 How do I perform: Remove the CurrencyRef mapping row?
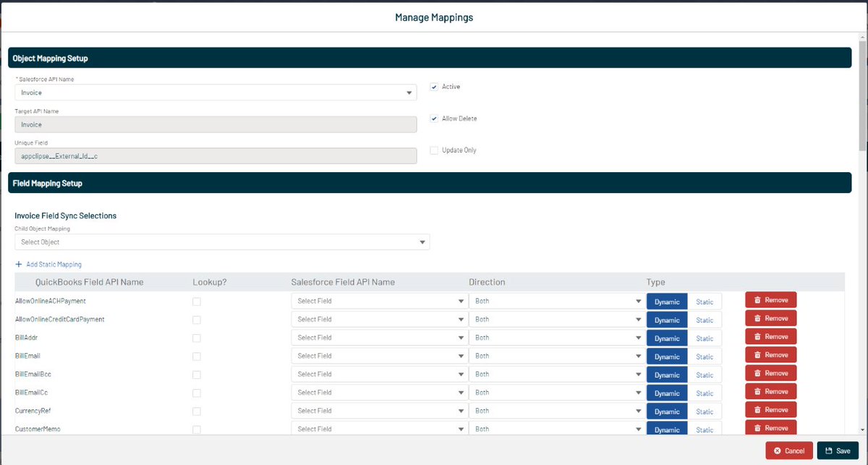771,410
